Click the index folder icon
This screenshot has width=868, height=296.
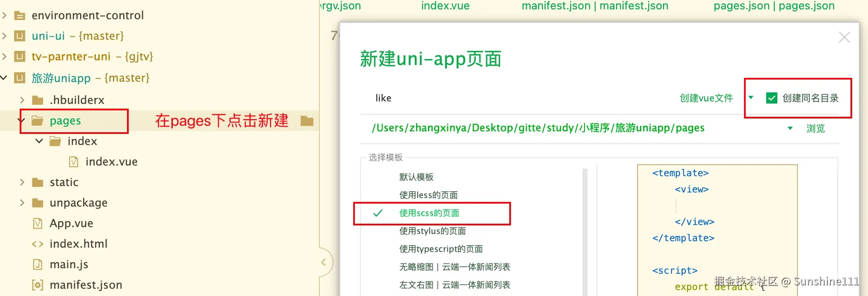[x=55, y=141]
